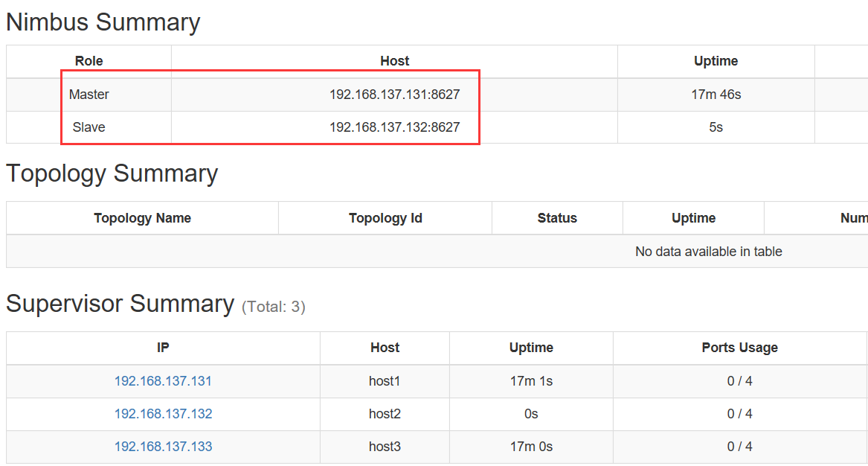Sort topologies by Topology Id header

click(385, 218)
